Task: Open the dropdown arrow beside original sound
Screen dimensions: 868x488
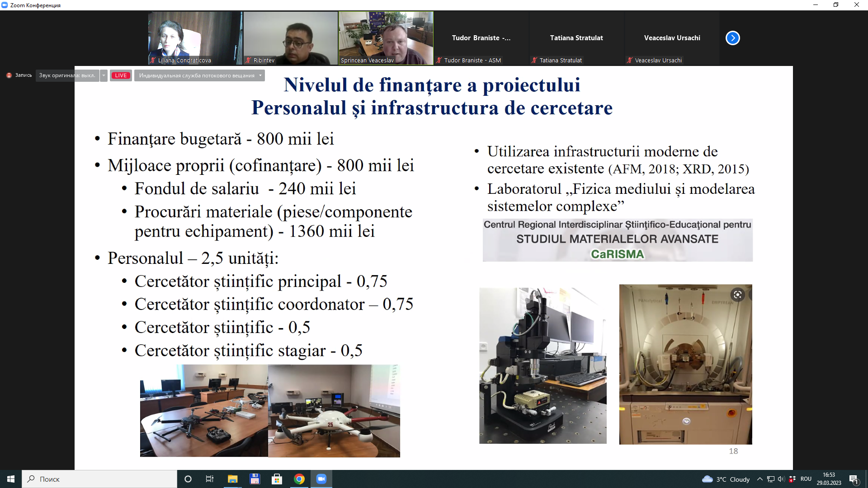Action: click(x=104, y=75)
